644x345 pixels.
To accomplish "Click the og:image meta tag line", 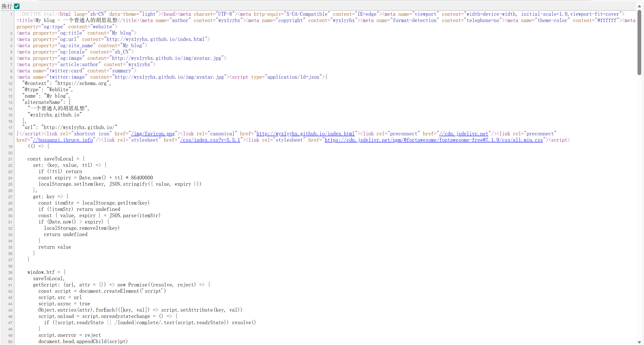I will coord(121,58).
